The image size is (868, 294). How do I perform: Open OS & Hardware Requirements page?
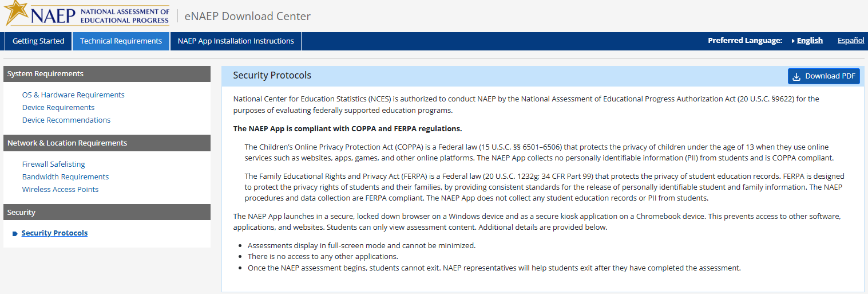point(73,95)
